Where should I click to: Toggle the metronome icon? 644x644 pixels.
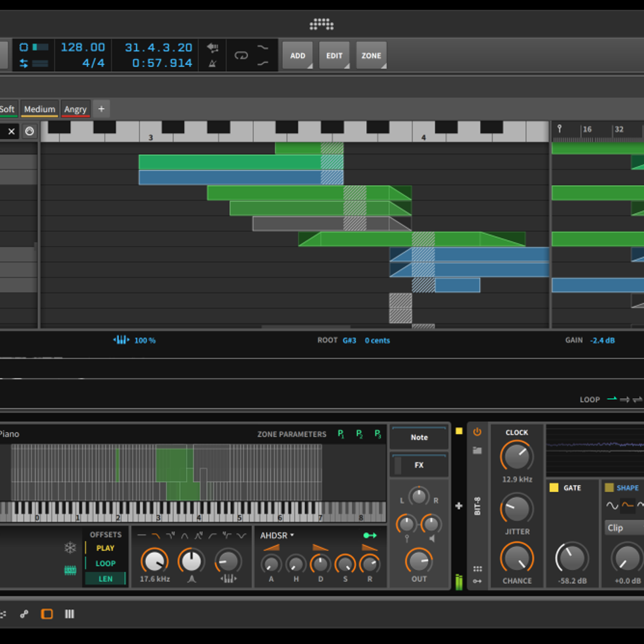pos(213,63)
